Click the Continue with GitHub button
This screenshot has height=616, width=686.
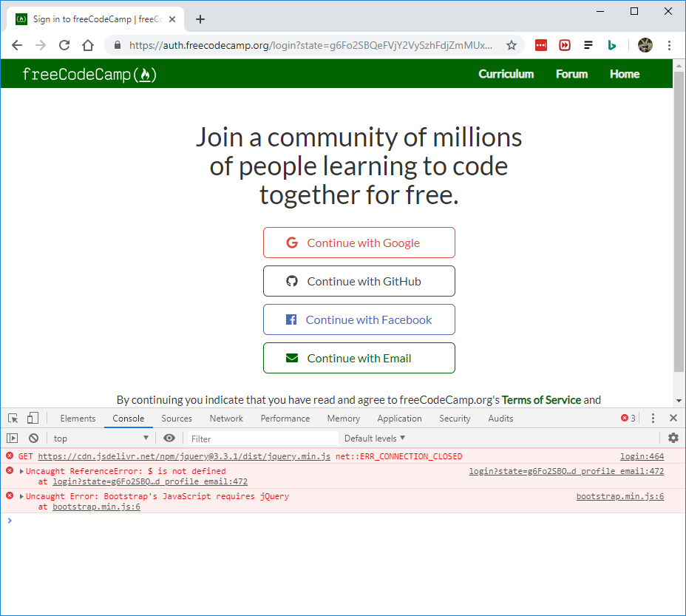pyautogui.click(x=359, y=281)
